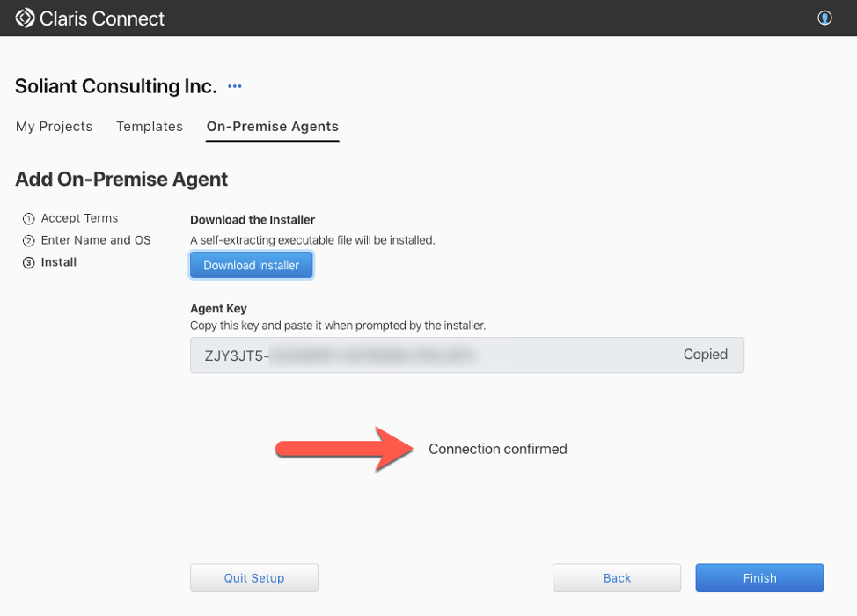Select the On-Premise Agents tab
The width and height of the screenshot is (857, 616).
pyautogui.click(x=272, y=126)
